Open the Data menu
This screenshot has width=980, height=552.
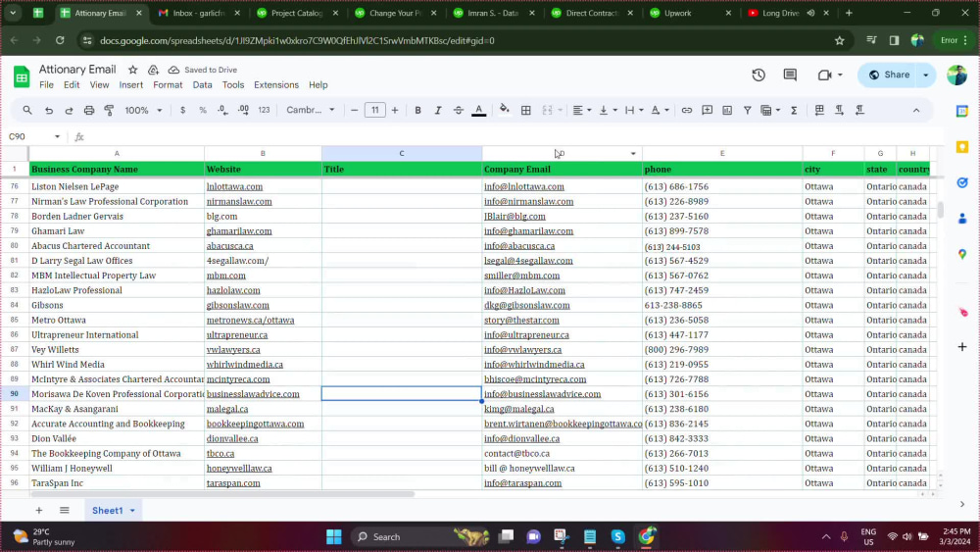pyautogui.click(x=203, y=85)
